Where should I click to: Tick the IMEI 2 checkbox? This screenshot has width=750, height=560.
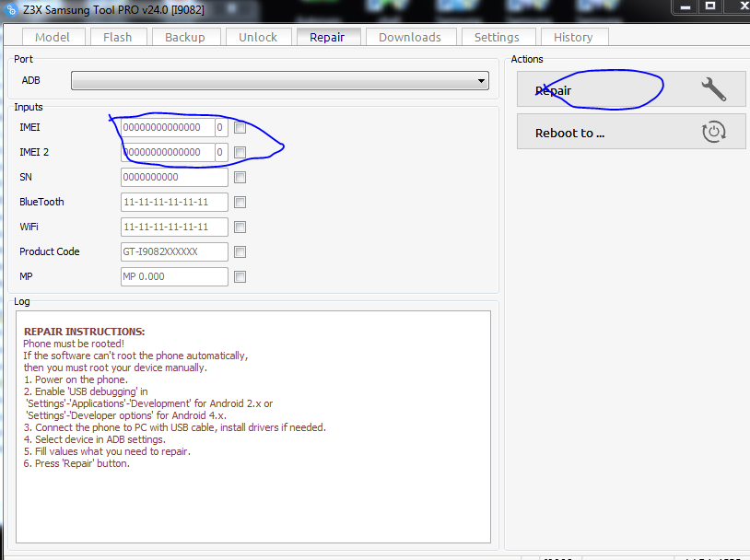240,153
